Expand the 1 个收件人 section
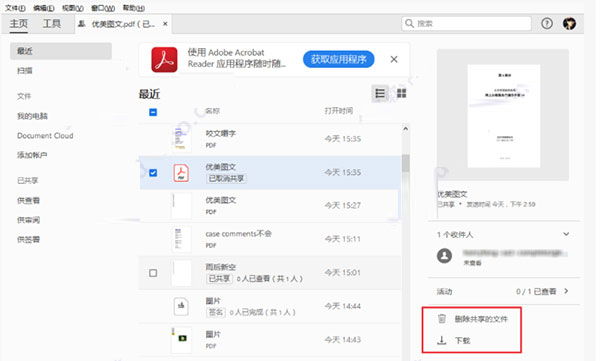 [566, 234]
